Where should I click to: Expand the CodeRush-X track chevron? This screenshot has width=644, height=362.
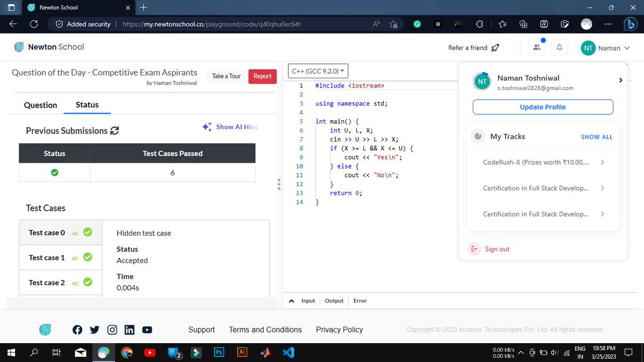603,162
